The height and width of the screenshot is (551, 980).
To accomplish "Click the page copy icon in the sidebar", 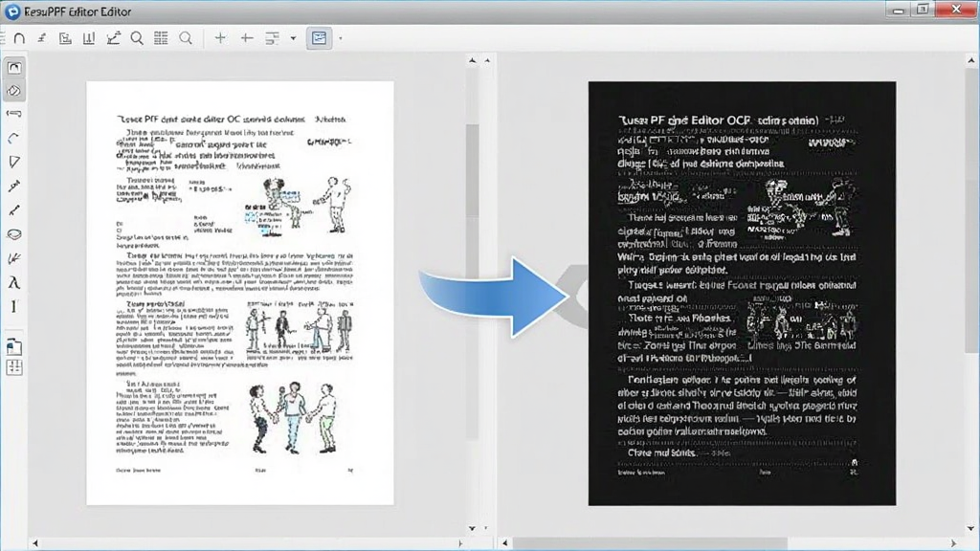I will point(14,346).
